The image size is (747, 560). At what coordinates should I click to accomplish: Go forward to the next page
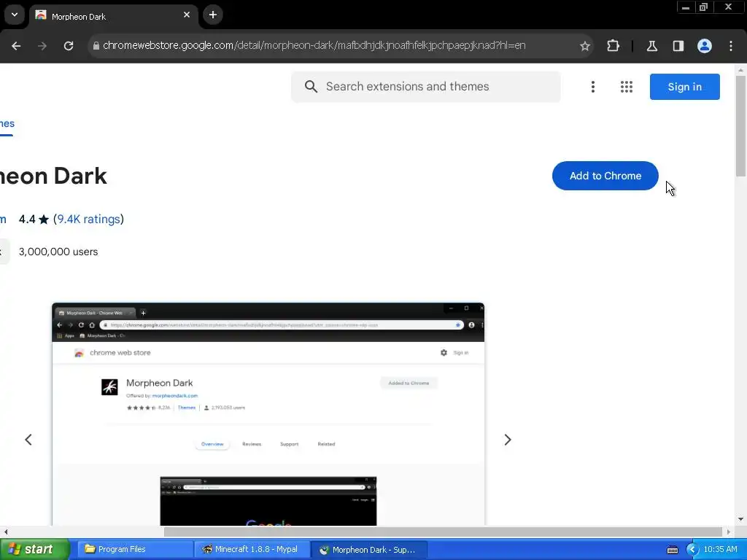tap(42, 46)
